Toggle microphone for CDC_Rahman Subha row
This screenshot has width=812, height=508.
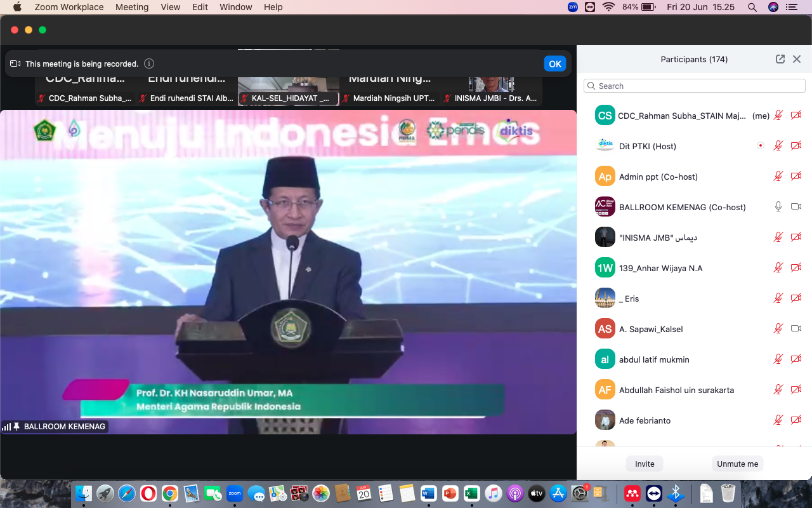778,116
